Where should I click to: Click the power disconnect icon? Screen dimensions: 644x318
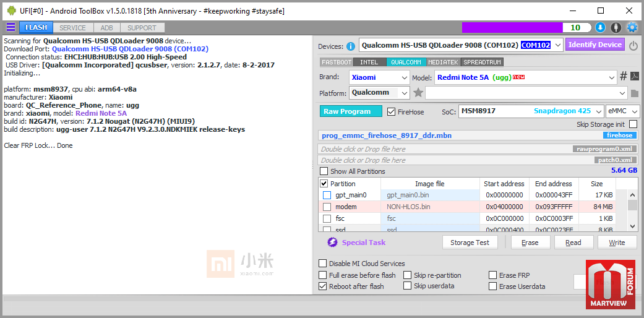[x=633, y=45]
